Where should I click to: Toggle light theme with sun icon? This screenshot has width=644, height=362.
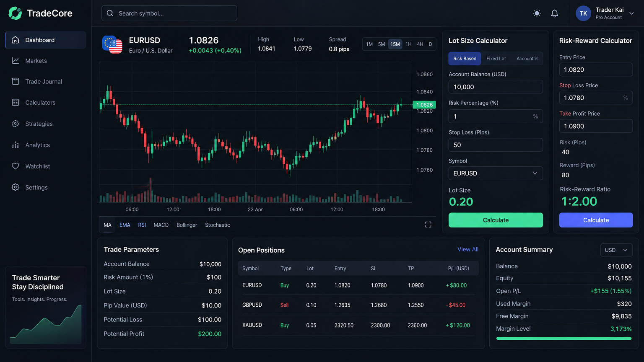[537, 13]
